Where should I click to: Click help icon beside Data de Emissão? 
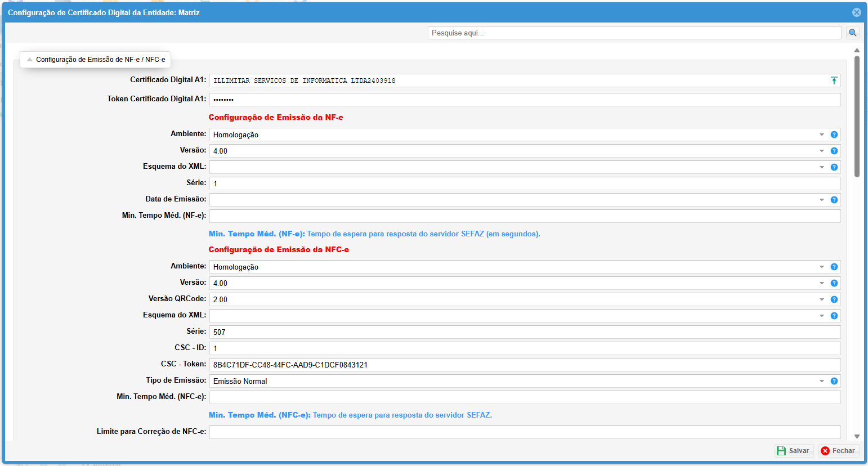tap(834, 200)
